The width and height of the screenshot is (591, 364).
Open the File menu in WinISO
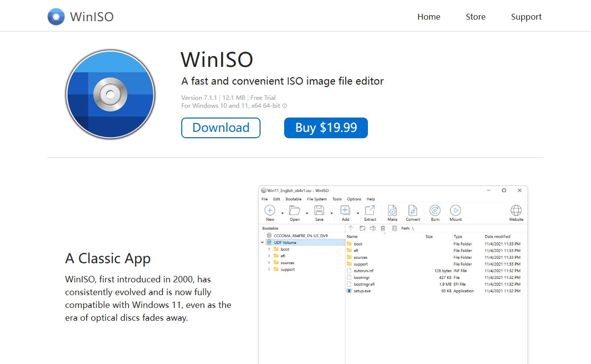(264, 199)
